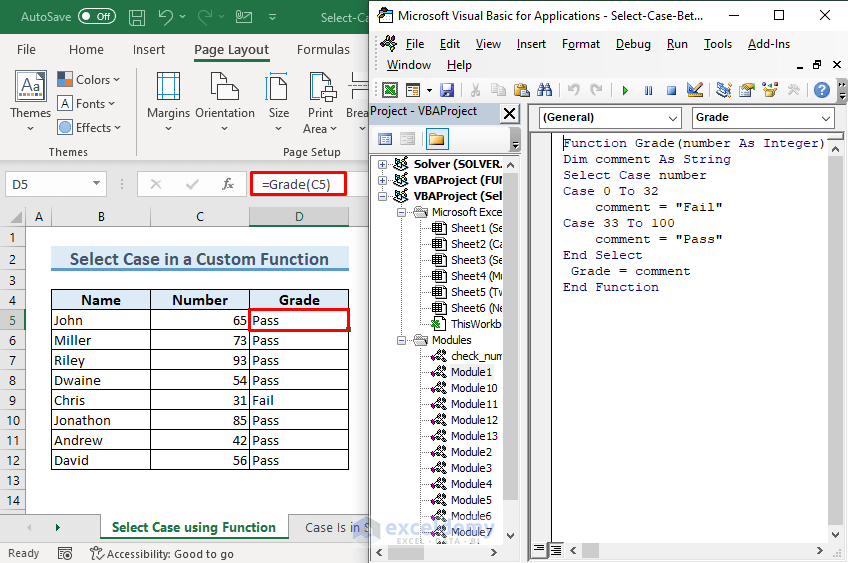Click the Copy icon in VBA toolbar
Viewport: 848px width, 563px height.
498,90
